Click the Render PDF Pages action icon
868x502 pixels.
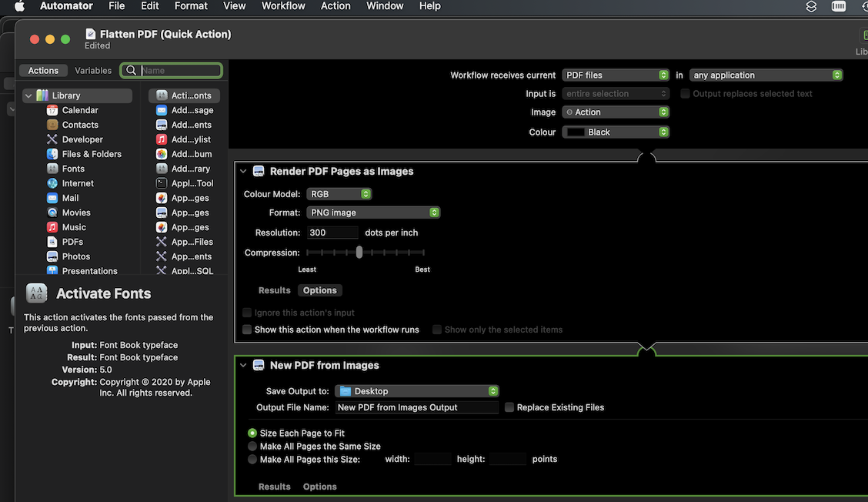pos(259,171)
